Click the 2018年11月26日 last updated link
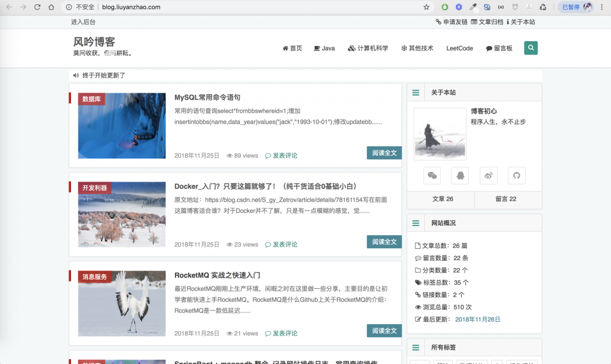 [477, 319]
